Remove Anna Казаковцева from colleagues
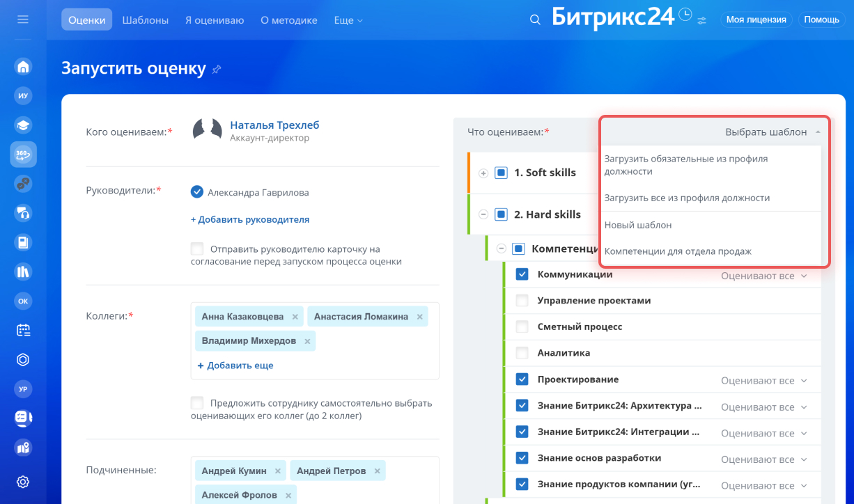The width and height of the screenshot is (854, 504). tap(295, 317)
